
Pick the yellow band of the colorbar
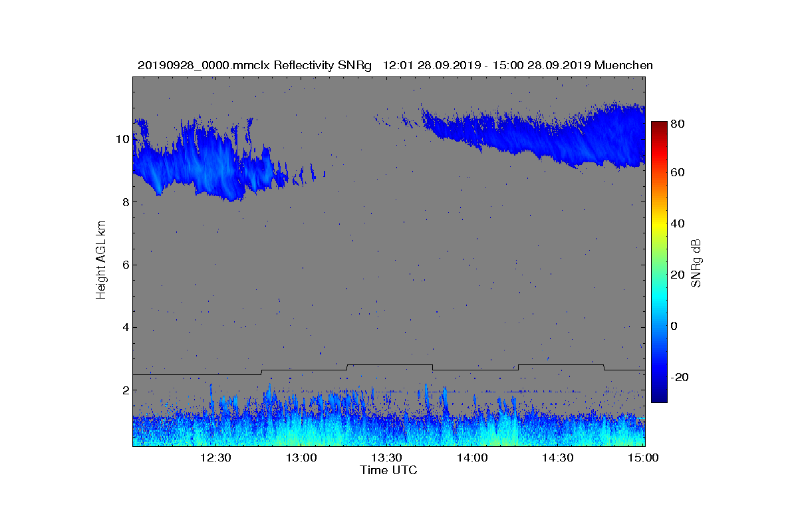click(658, 226)
